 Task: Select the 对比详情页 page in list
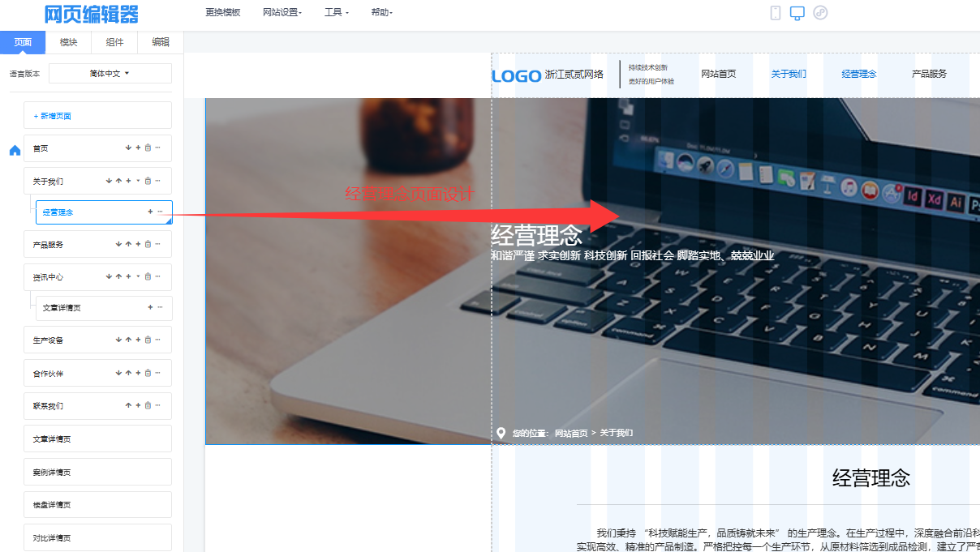click(97, 537)
